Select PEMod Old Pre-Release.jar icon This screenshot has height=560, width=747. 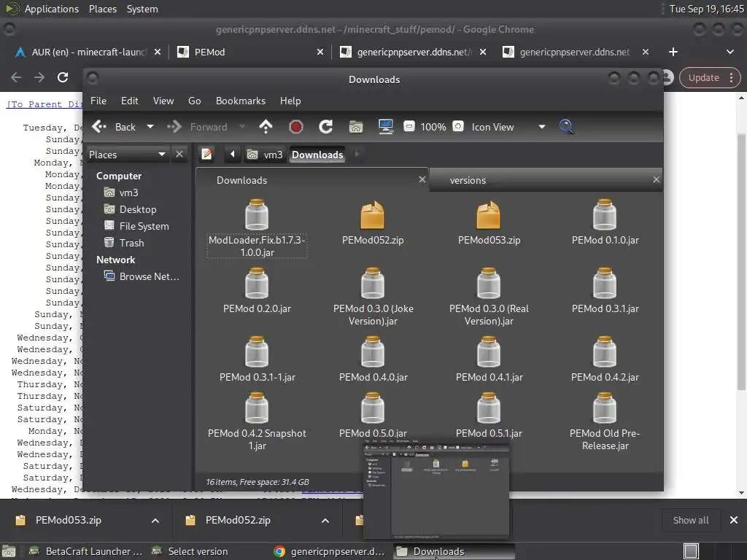coord(605,408)
